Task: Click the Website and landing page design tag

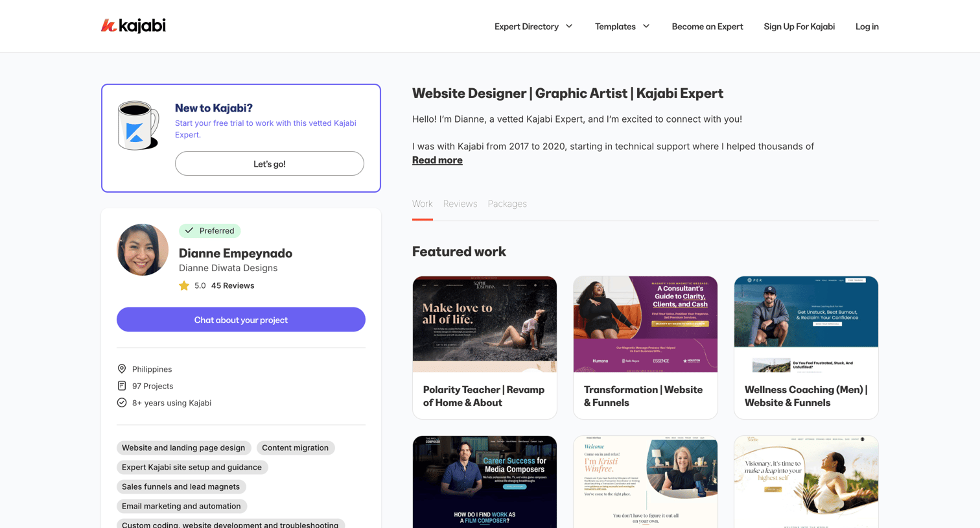Action: point(183,448)
